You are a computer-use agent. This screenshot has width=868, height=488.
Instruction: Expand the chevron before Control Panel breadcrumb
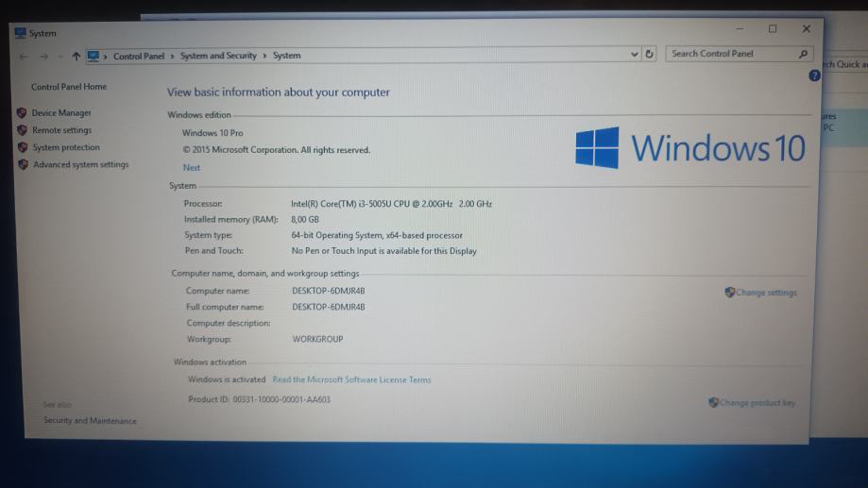click(105, 57)
